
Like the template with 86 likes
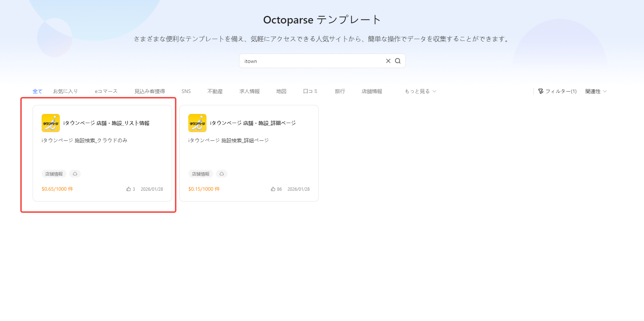(x=273, y=189)
